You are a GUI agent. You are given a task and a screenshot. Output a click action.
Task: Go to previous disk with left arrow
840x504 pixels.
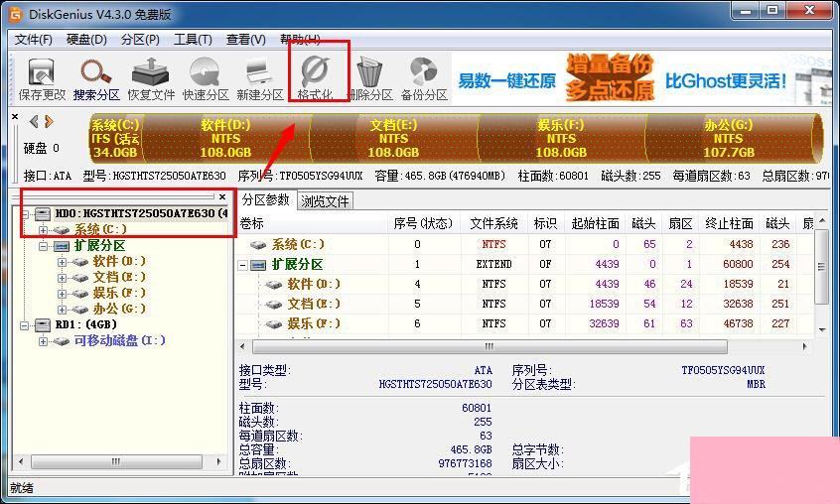point(34,121)
